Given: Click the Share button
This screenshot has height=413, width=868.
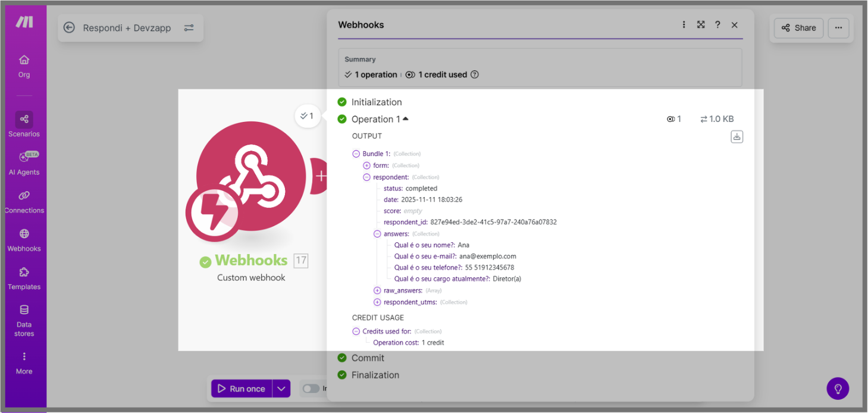Looking at the screenshot, I should click(x=798, y=28).
